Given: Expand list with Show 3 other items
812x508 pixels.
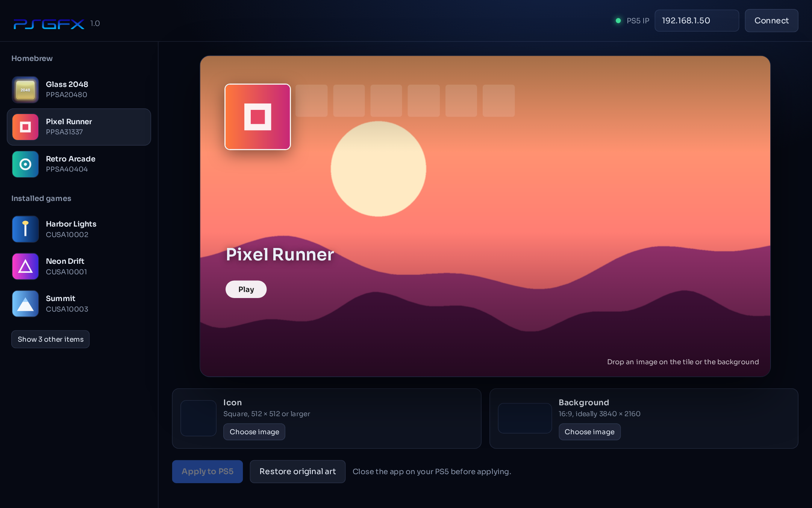Looking at the screenshot, I should click(50, 339).
